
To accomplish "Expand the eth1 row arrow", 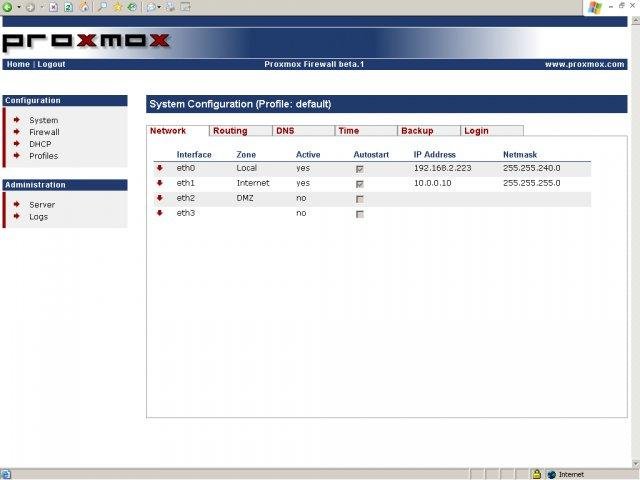I will (160, 183).
